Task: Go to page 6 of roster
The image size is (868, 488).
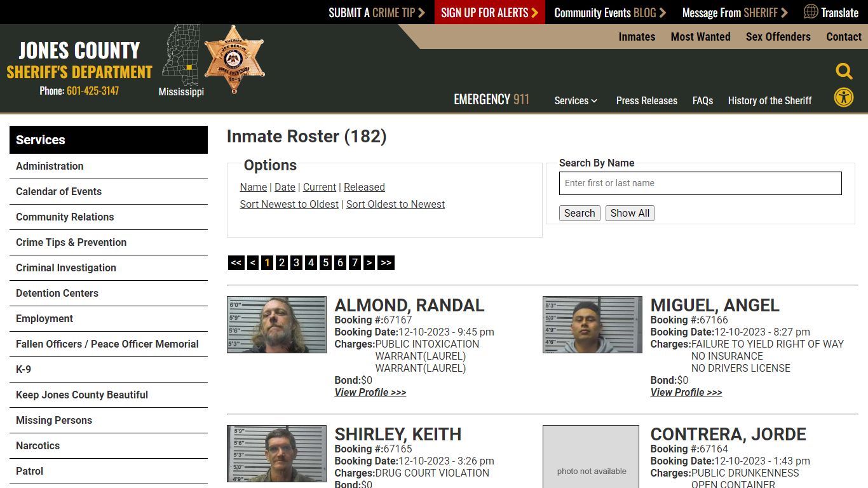Action: coord(340,262)
